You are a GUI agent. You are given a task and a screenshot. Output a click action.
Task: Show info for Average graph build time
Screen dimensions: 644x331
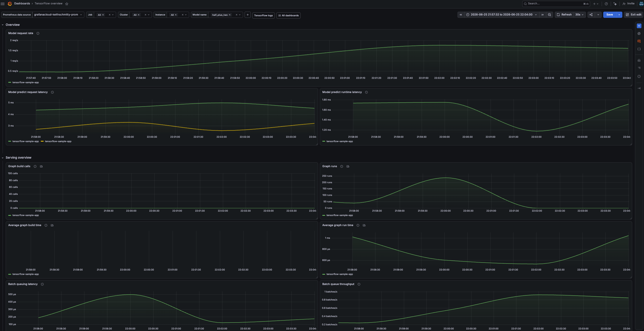pyautogui.click(x=46, y=225)
